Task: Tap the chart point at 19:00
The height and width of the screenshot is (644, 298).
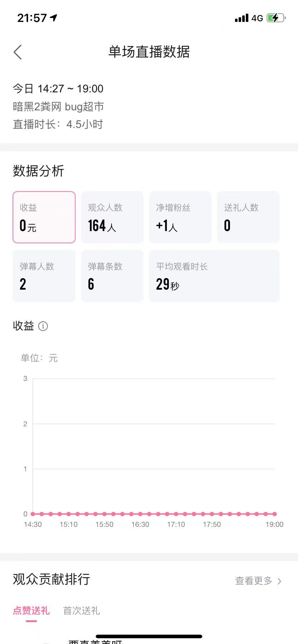Action: pyautogui.click(x=275, y=514)
